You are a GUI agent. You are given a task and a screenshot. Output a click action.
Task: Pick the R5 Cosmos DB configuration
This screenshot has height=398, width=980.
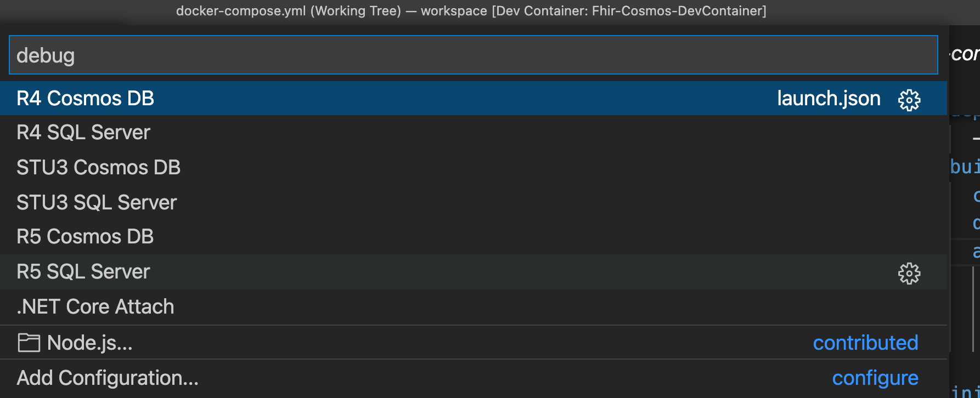[x=474, y=237]
